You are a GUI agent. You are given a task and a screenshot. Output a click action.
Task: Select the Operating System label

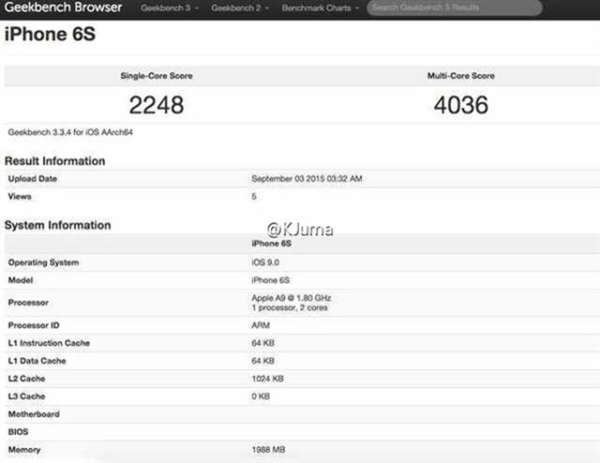click(x=44, y=262)
